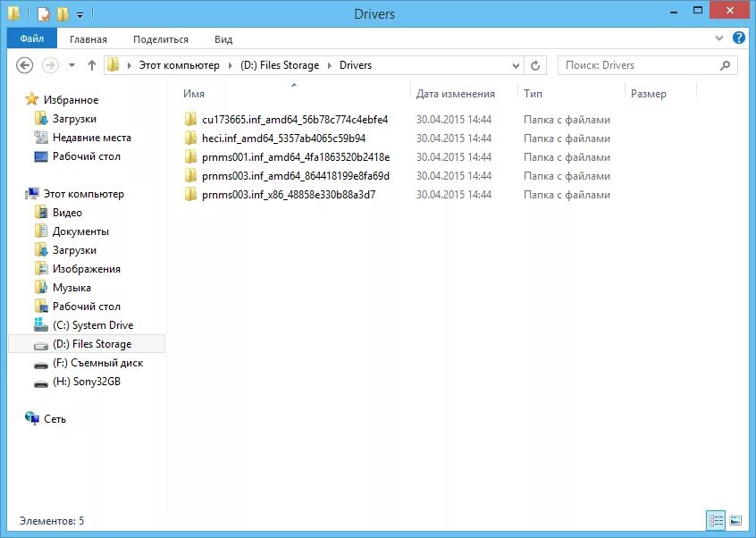Click the window folder icon in title bar
Screen dimensions: 756x538
(x=13, y=13)
